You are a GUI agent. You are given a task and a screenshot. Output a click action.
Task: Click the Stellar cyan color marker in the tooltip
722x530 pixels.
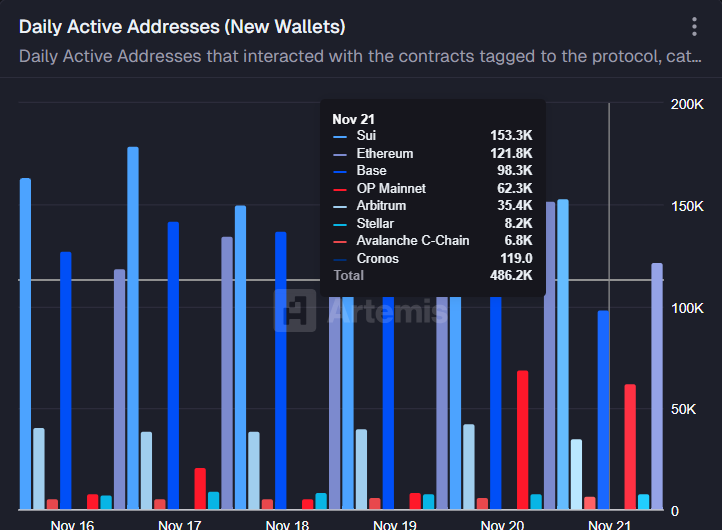point(340,225)
